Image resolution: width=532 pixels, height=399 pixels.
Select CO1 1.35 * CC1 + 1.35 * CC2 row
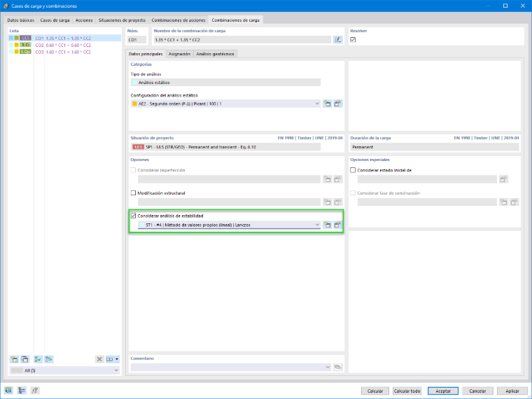tap(64, 38)
